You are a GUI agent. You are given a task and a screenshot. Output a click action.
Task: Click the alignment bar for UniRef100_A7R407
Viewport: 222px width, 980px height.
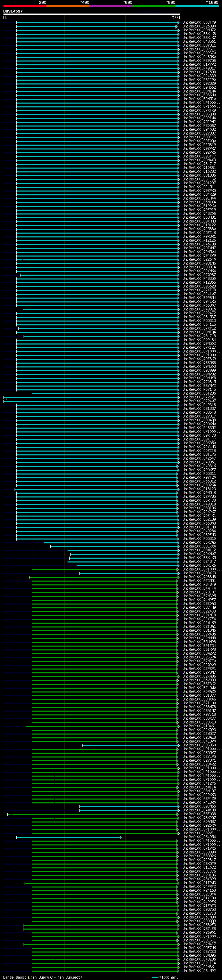click(91, 401)
